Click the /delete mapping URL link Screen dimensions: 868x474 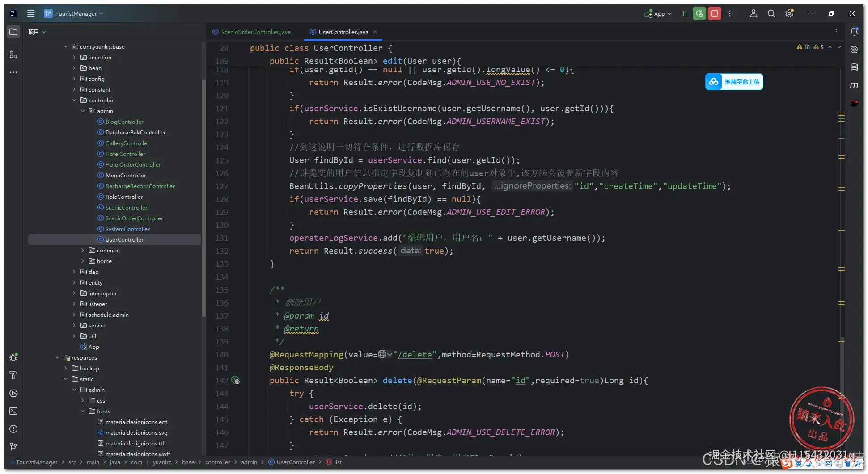[415, 355]
